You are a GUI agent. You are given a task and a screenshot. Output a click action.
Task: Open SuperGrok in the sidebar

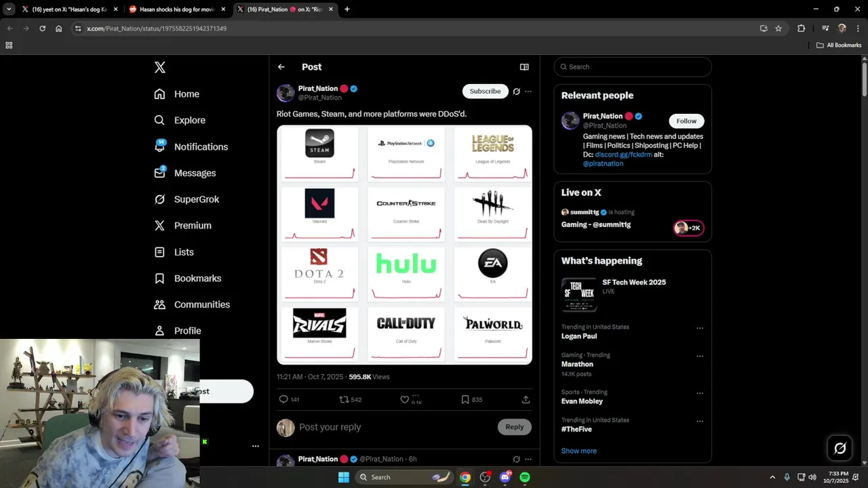[186, 199]
